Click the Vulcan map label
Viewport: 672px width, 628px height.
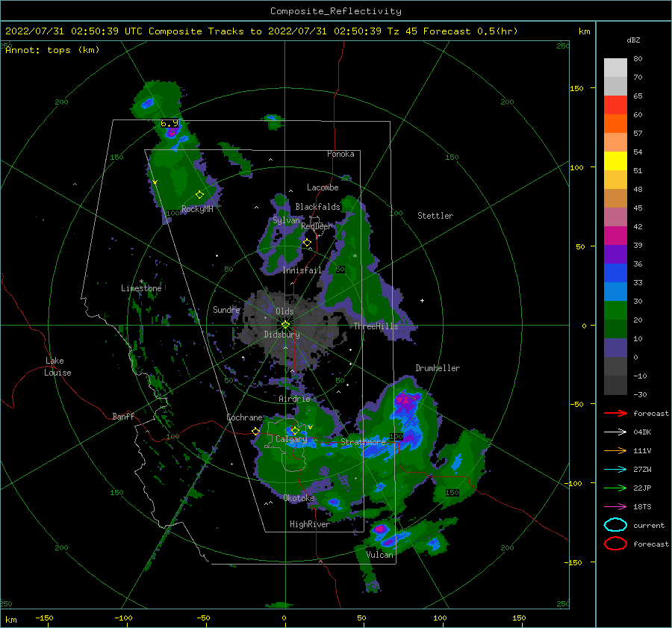[380, 555]
